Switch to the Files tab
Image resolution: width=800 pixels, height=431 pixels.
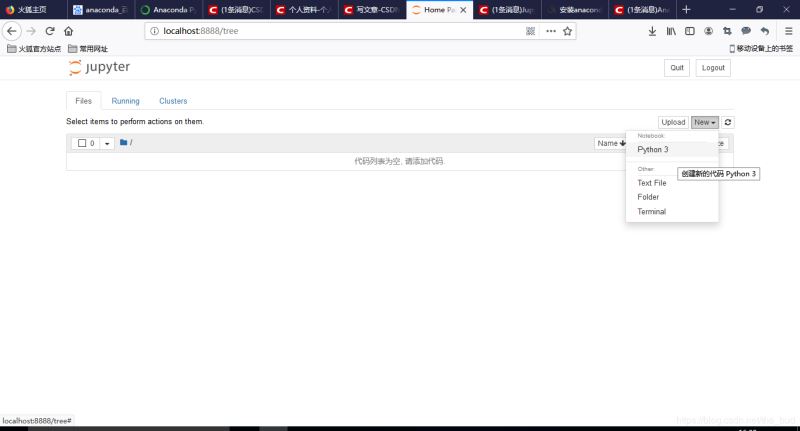tap(84, 101)
